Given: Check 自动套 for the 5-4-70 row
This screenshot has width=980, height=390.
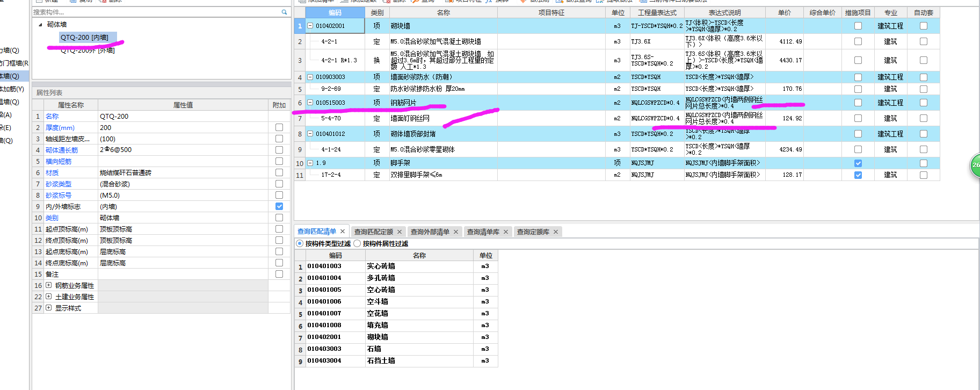Looking at the screenshot, I should click(924, 118).
